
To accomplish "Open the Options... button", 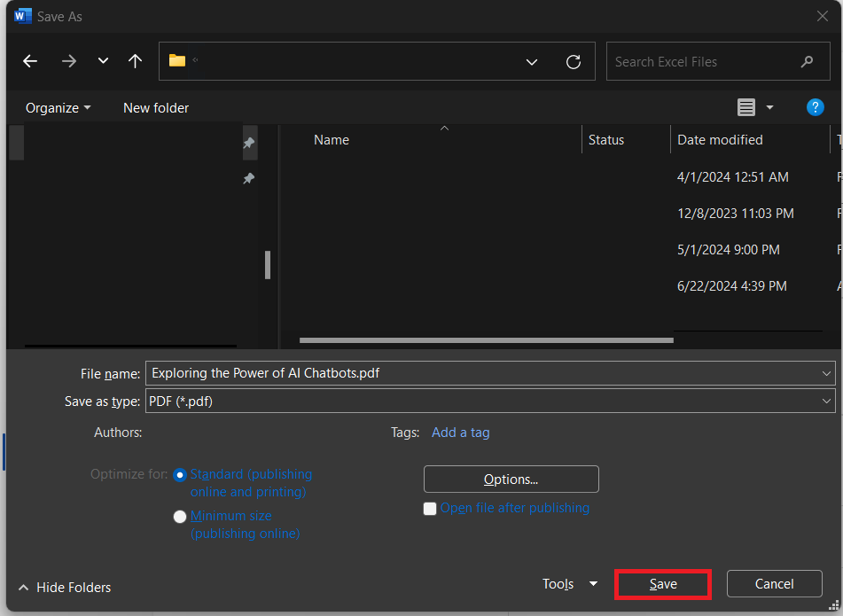I will 511,479.
